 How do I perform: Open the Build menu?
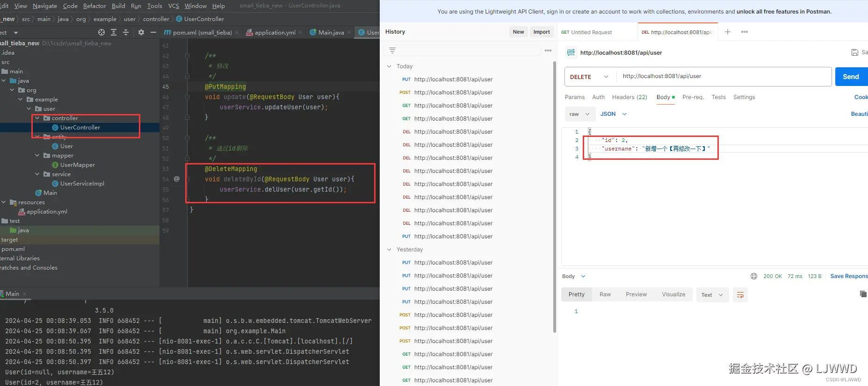point(118,6)
